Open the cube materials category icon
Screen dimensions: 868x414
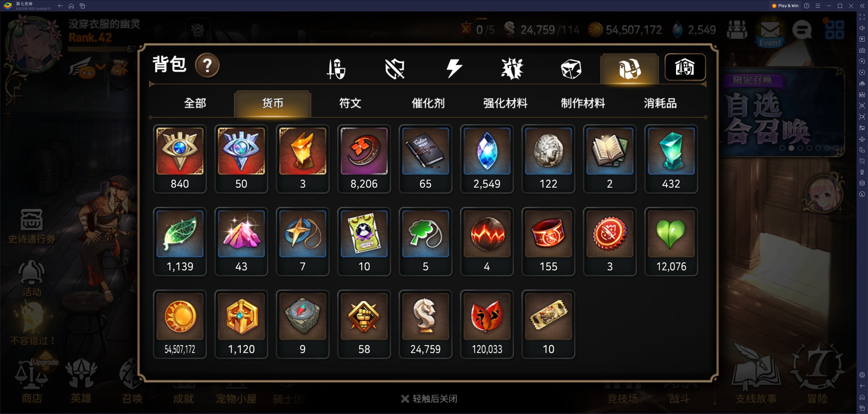[x=571, y=69]
